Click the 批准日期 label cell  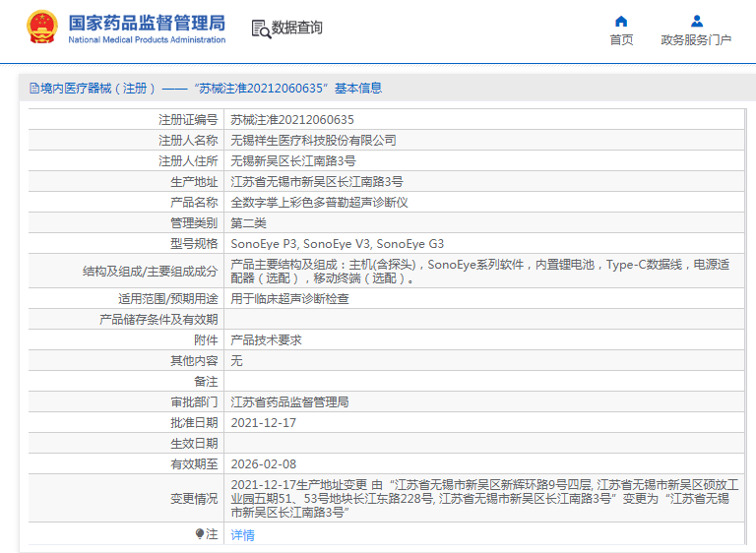(125, 423)
